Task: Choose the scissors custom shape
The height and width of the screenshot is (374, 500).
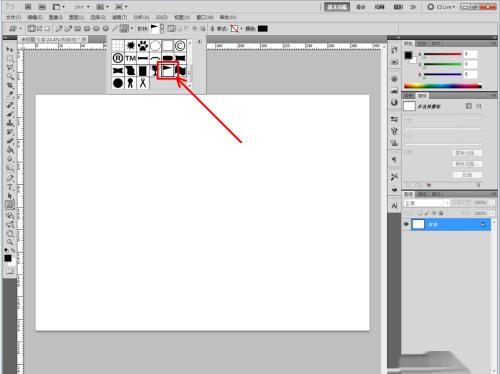Action: point(143,83)
